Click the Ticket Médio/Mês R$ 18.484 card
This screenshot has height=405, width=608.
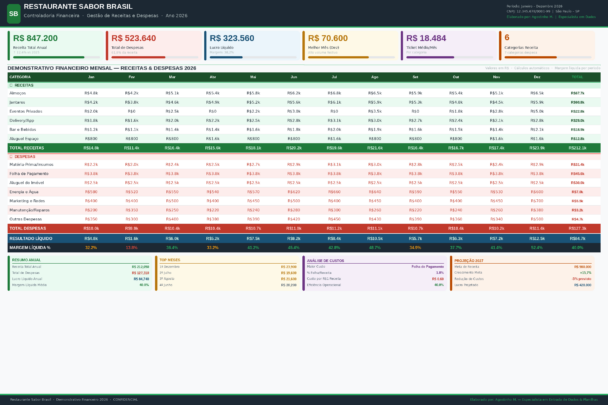[x=448, y=45]
